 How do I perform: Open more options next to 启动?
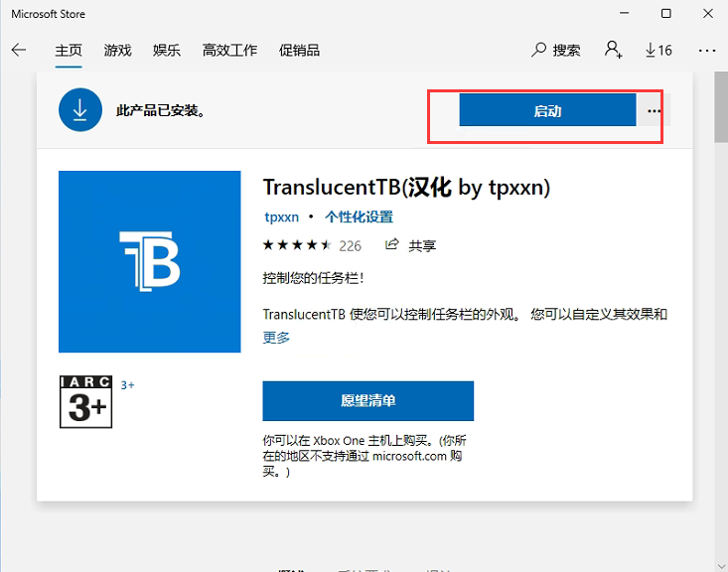coord(654,110)
